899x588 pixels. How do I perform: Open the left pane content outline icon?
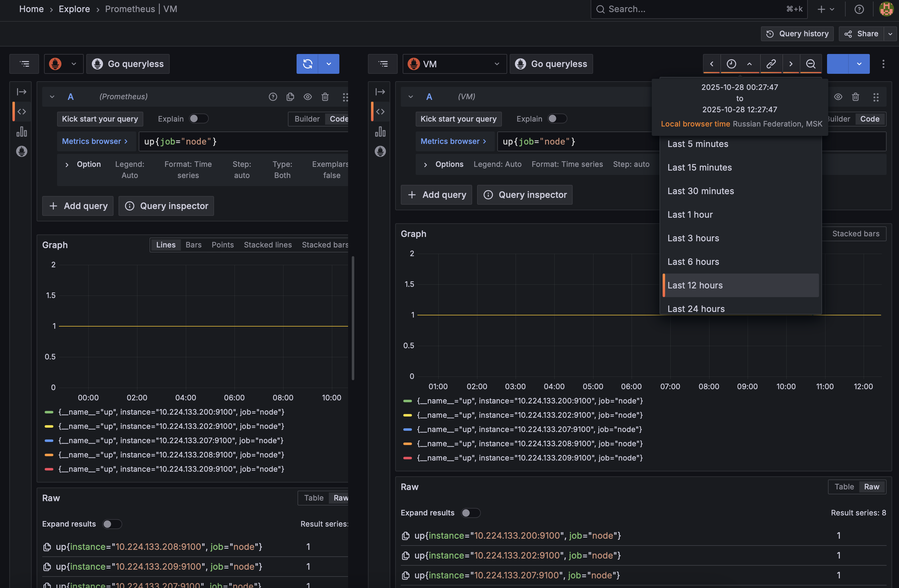click(24, 64)
